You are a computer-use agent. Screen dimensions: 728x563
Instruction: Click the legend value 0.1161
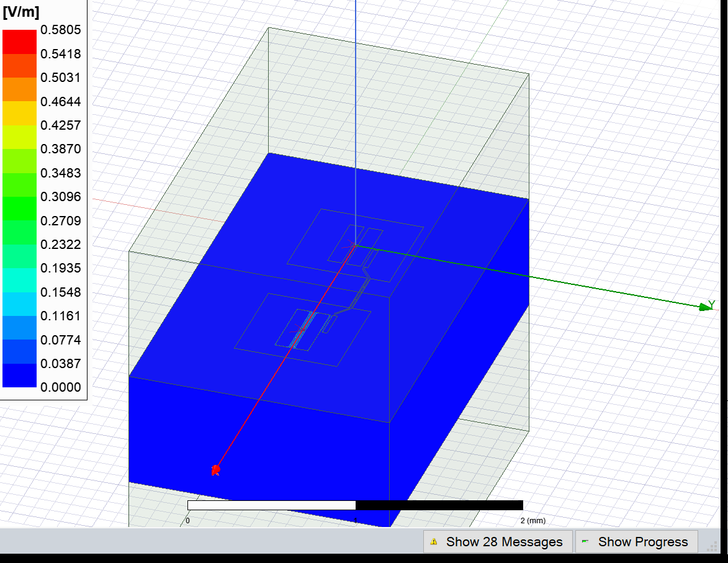pyautogui.click(x=60, y=317)
